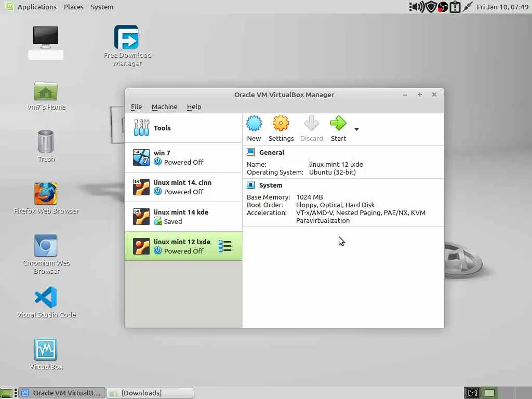This screenshot has height=399, width=532.
Task: Open vm7's Home folder icon
Action: point(46,90)
